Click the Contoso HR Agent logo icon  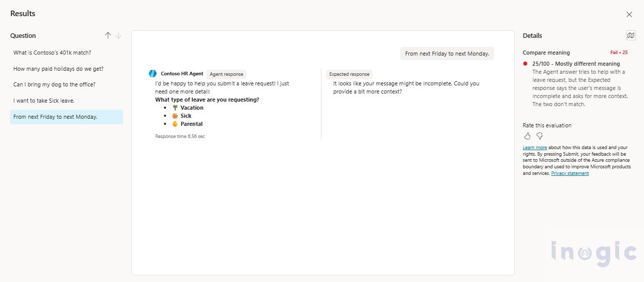point(152,74)
